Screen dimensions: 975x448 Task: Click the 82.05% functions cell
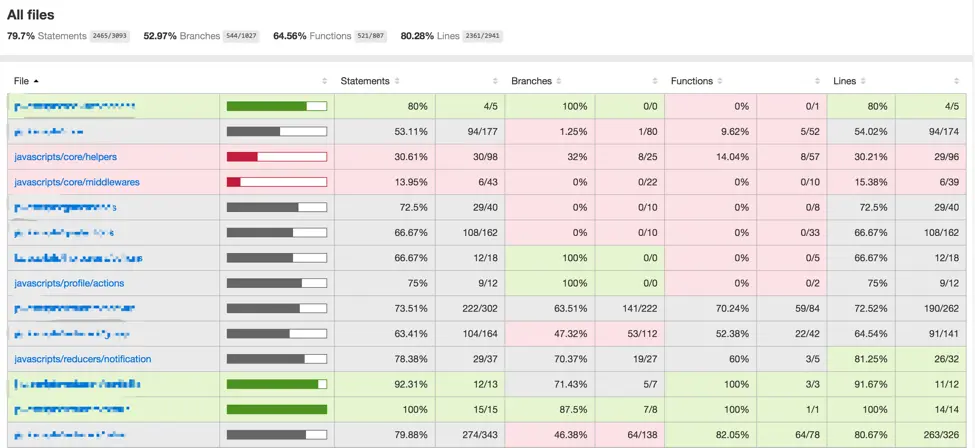[x=711, y=435]
